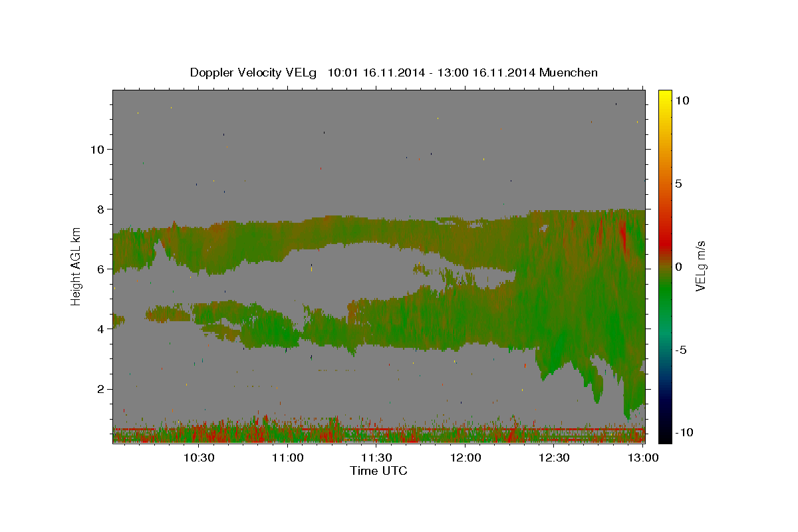
Task: Click the height tick label 2
Action: tap(100, 389)
